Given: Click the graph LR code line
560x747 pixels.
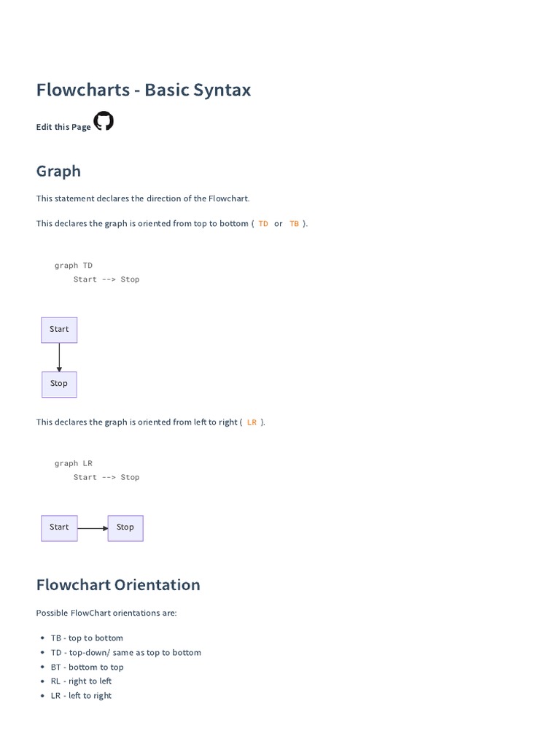Looking at the screenshot, I should (x=74, y=463).
